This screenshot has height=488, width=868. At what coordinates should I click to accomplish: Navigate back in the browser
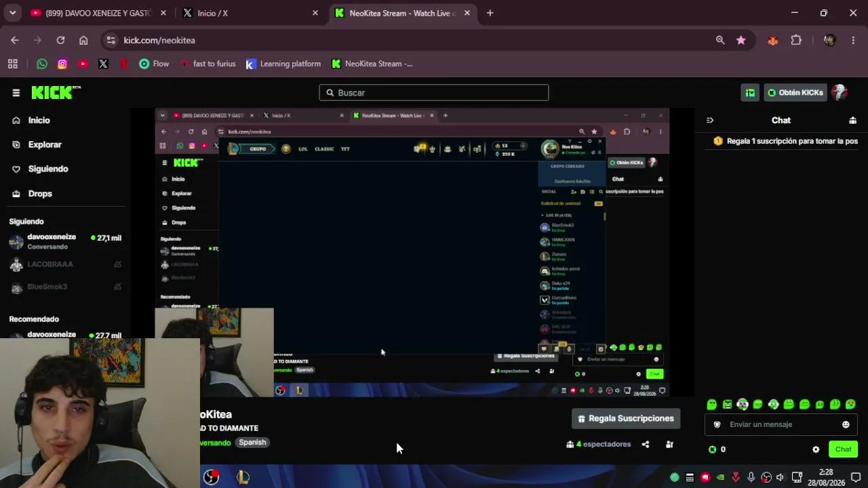coord(15,40)
